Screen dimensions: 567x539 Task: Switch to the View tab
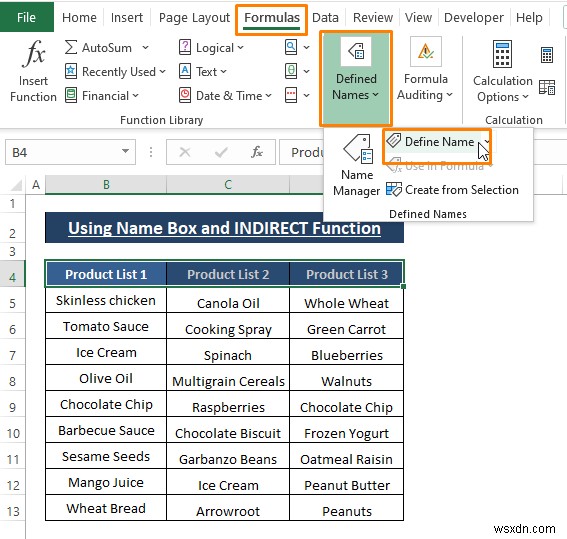click(418, 17)
